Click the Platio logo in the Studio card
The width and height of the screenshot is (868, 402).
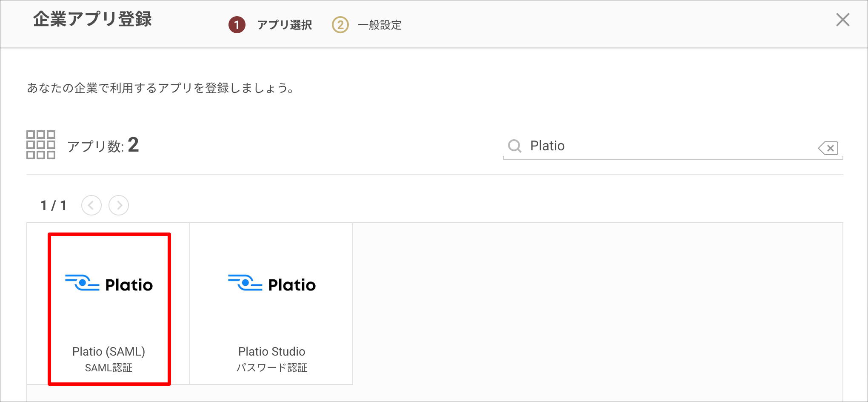pos(272,284)
